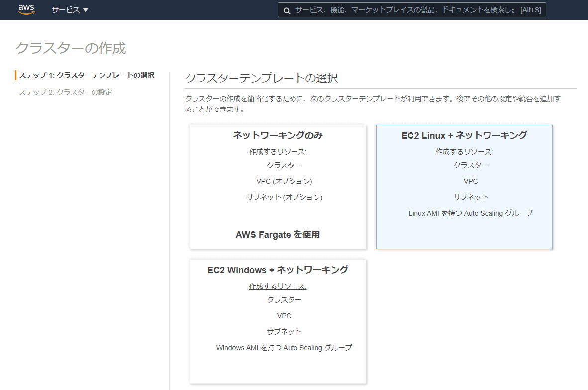Select ステップ 2: クラスターの設定
Image resolution: width=588 pixels, height=390 pixels.
click(66, 92)
